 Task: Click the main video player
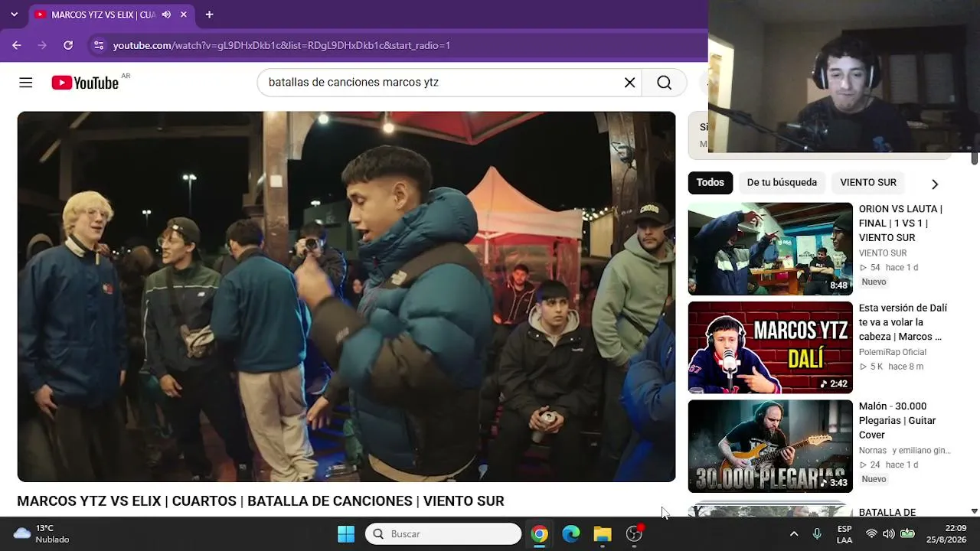pyautogui.click(x=346, y=297)
